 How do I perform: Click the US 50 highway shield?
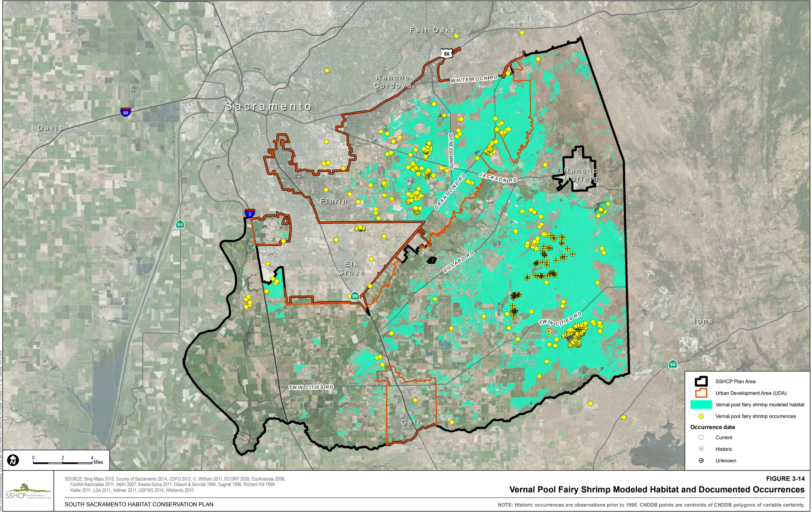[446, 54]
